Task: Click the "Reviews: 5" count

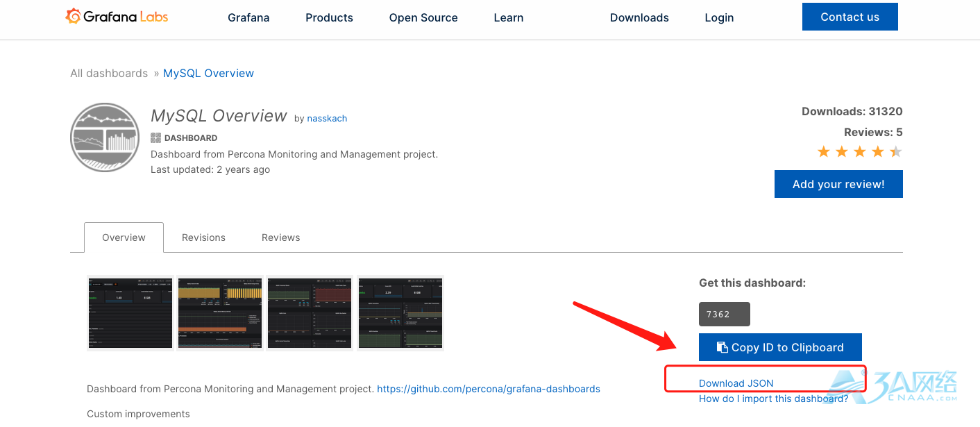Action: [x=873, y=132]
